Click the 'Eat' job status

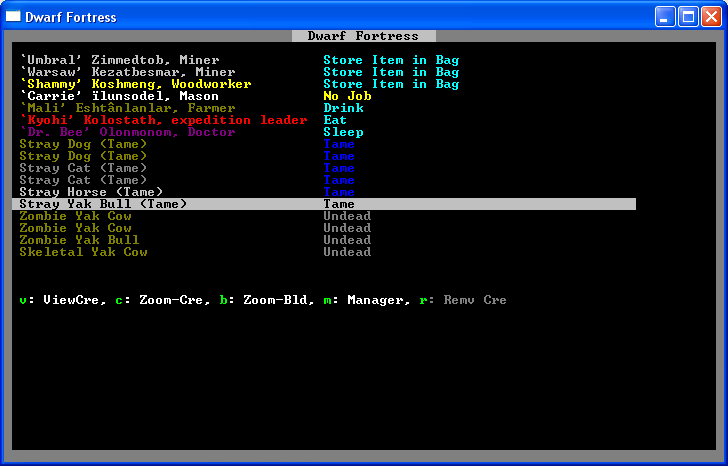[335, 121]
